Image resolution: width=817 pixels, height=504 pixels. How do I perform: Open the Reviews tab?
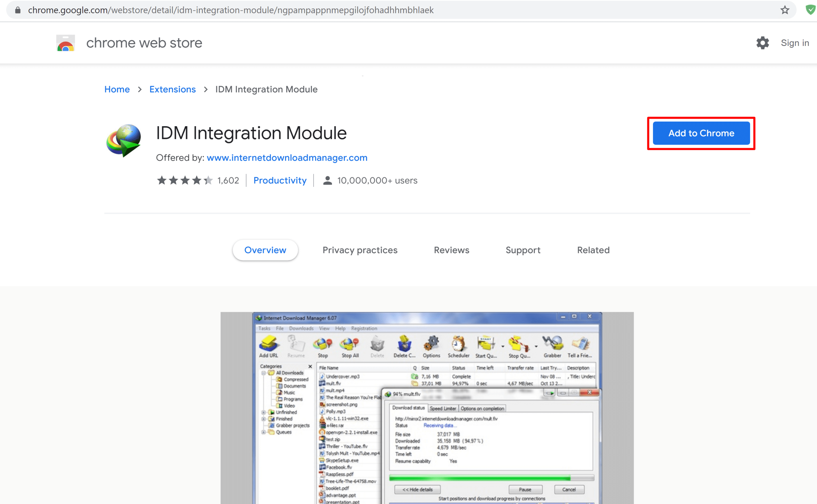coord(451,250)
